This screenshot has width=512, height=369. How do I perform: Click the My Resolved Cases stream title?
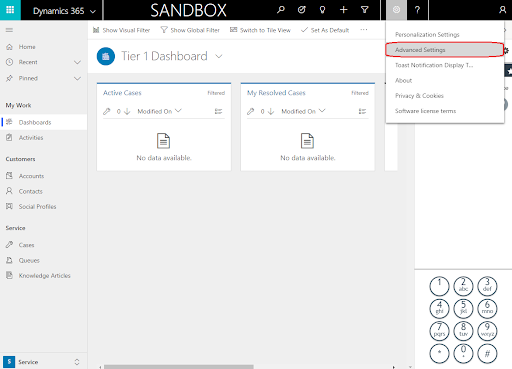276,93
